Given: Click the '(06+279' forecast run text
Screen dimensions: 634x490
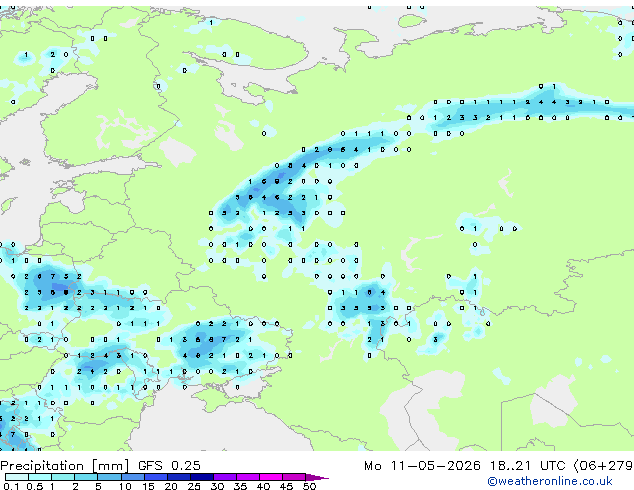Looking at the screenshot, I should (x=604, y=466).
